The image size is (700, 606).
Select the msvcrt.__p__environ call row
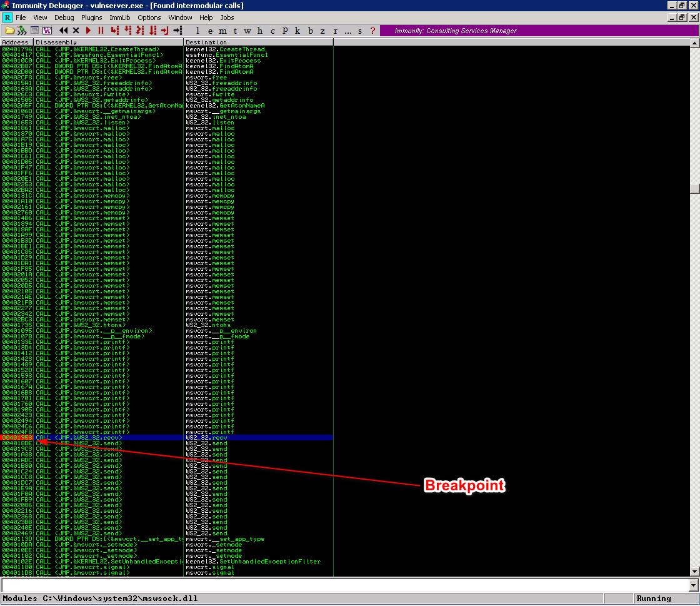[x=166, y=331]
